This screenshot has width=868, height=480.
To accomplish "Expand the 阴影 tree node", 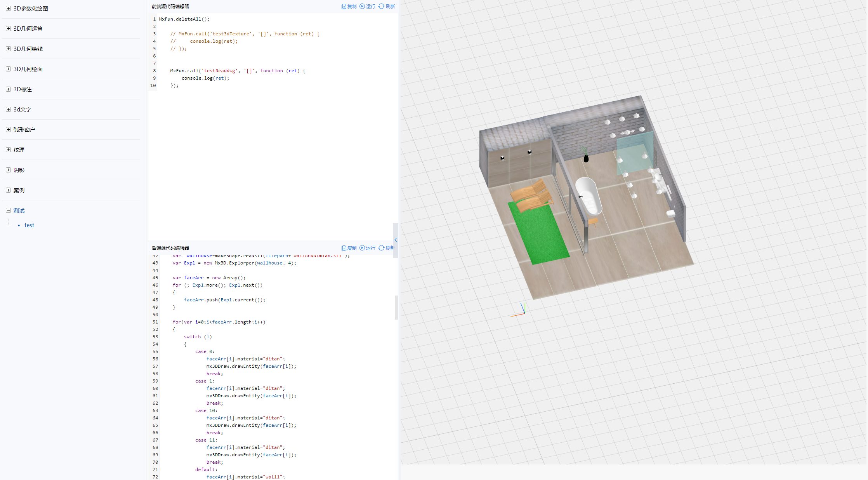I will point(8,170).
